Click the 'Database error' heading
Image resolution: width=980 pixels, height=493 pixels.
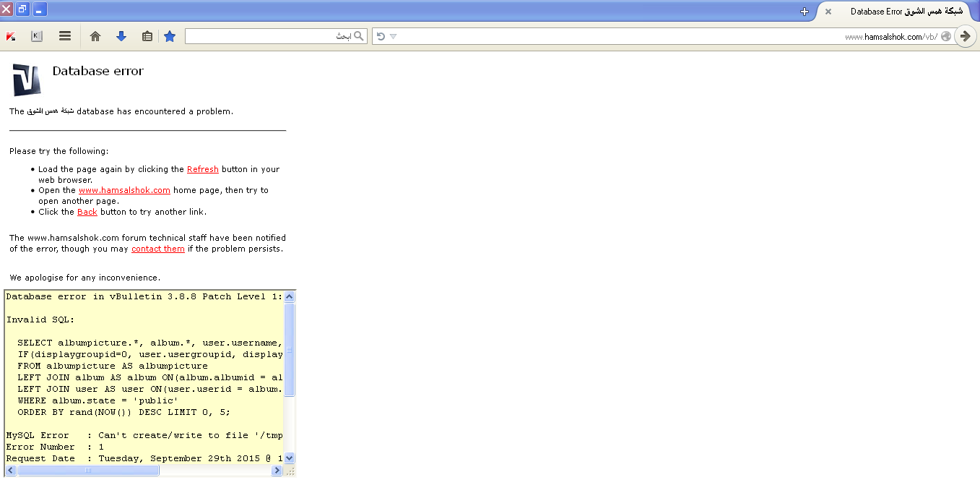[x=98, y=71]
